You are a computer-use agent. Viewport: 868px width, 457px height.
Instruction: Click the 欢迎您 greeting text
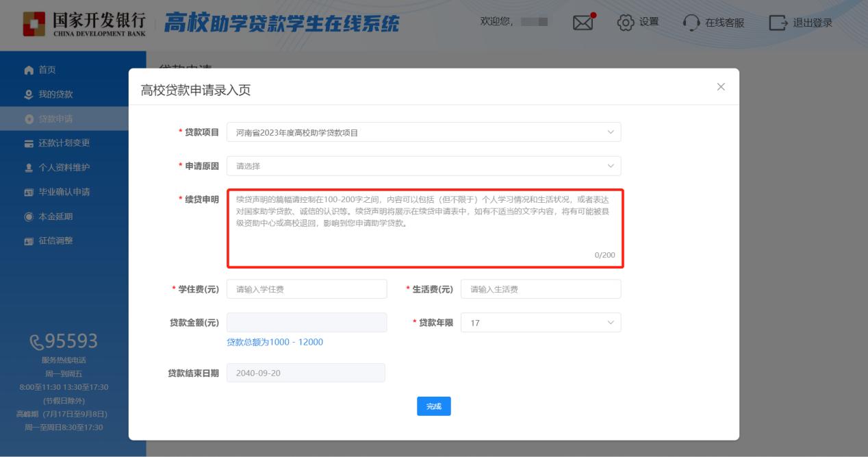pyautogui.click(x=497, y=22)
